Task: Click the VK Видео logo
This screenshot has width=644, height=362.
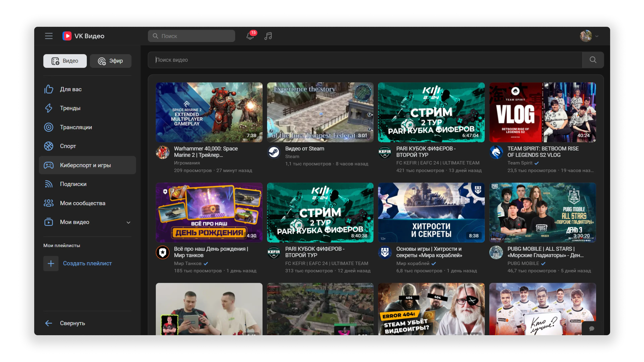Action: (83, 36)
